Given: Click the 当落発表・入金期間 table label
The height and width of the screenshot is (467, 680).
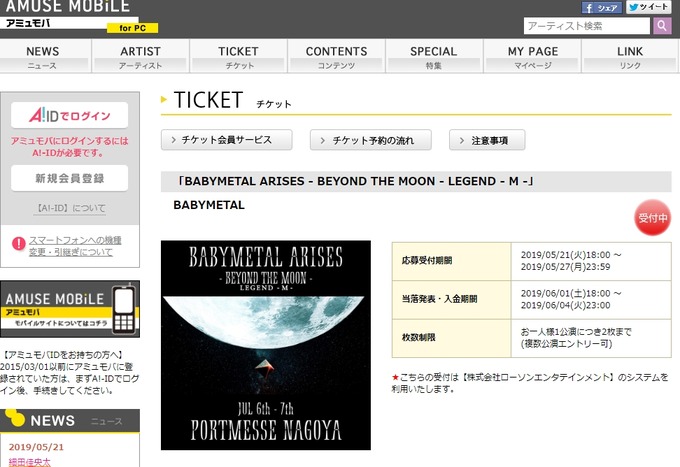Looking at the screenshot, I should click(x=439, y=299).
